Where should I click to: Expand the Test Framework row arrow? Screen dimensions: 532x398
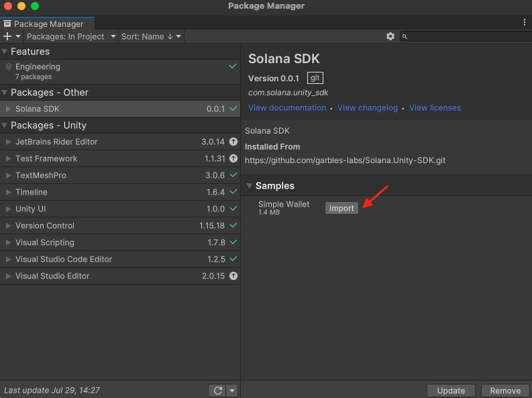[x=9, y=158]
